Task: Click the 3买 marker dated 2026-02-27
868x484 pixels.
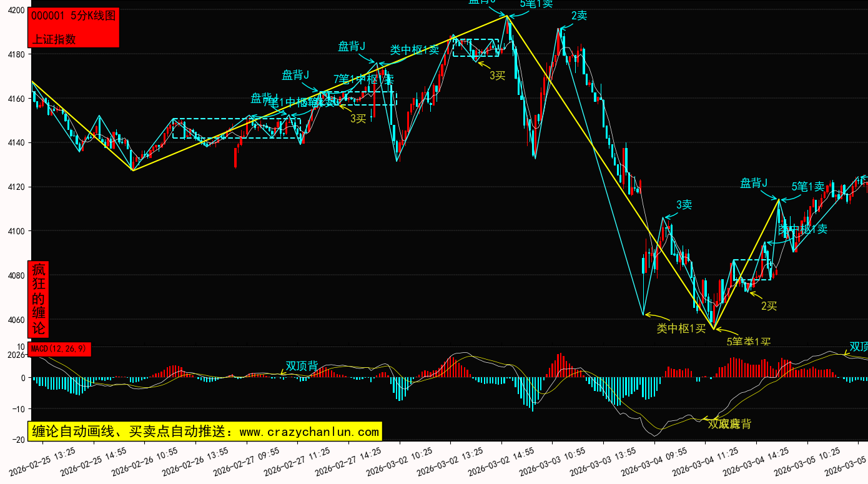Action: click(358, 118)
